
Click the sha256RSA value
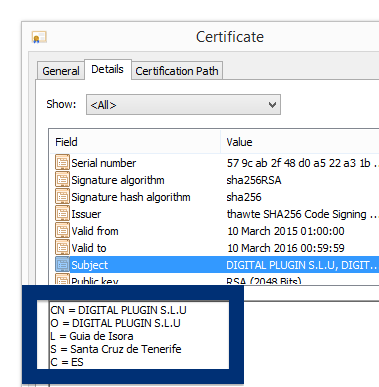[254, 180]
